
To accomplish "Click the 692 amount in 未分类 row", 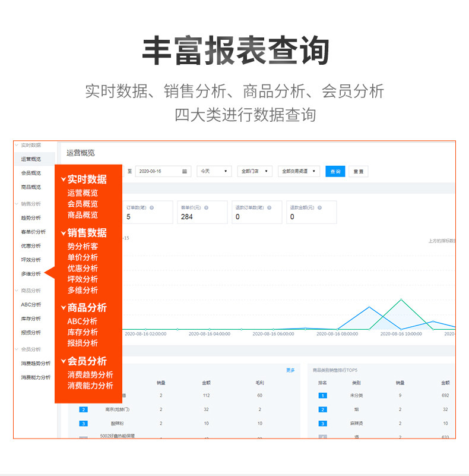I will 445,396.
